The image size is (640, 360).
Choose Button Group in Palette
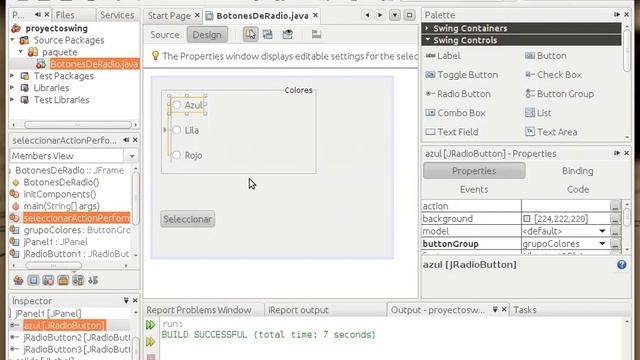pos(559,94)
